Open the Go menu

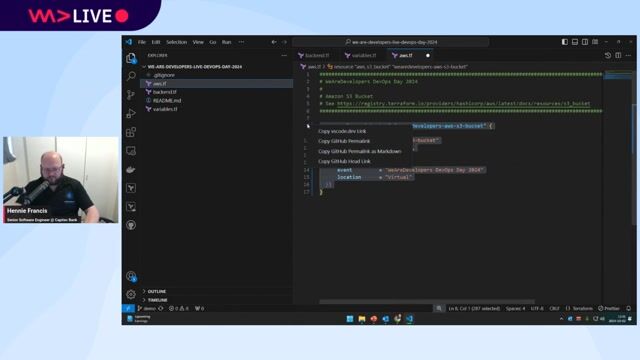213,42
